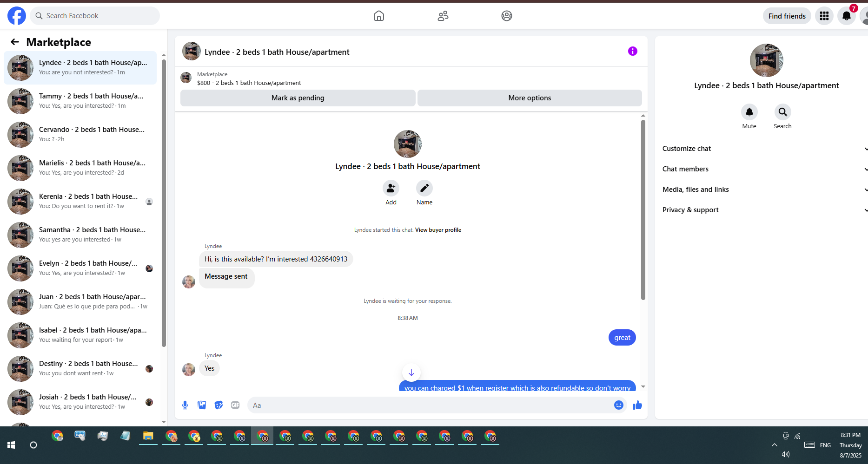Send a thumbs-up like
The image size is (868, 464).
click(637, 405)
